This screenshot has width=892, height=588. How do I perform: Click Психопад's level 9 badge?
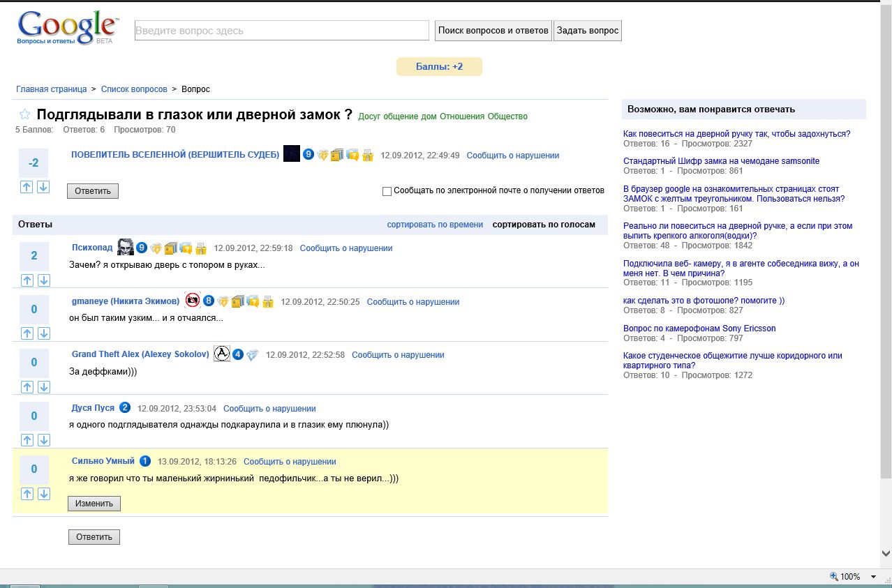pyautogui.click(x=142, y=248)
